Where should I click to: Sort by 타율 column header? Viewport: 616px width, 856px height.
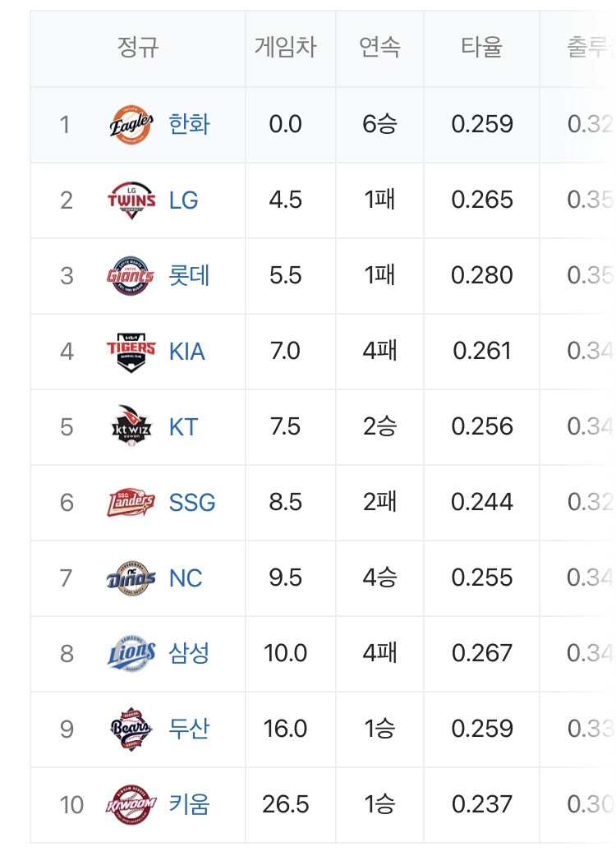[482, 47]
